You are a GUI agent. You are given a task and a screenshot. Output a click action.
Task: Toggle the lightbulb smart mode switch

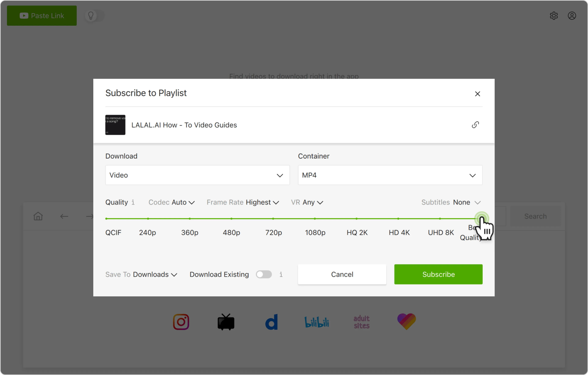point(94,16)
